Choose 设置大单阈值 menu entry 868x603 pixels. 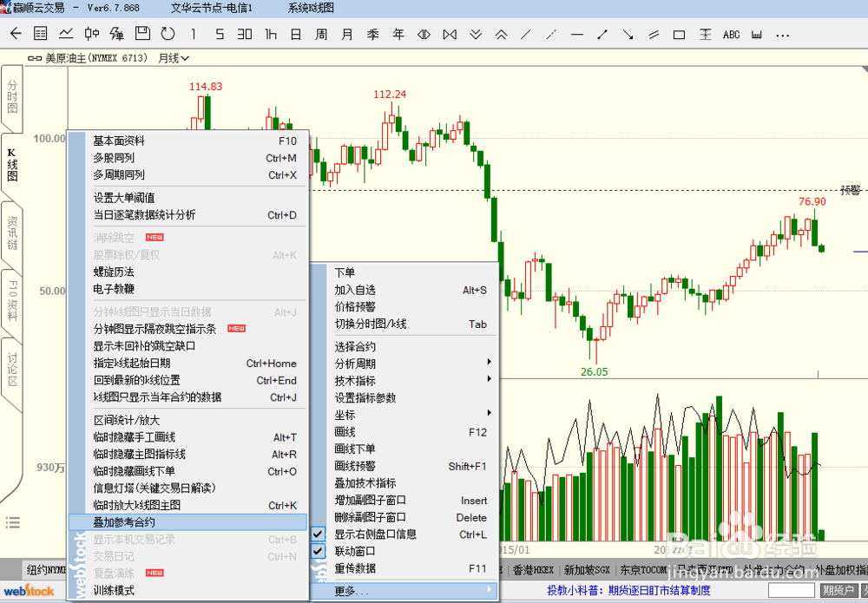(187, 198)
